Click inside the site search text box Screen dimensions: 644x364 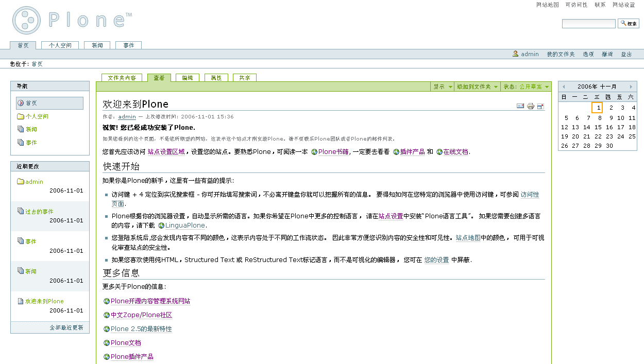point(589,24)
